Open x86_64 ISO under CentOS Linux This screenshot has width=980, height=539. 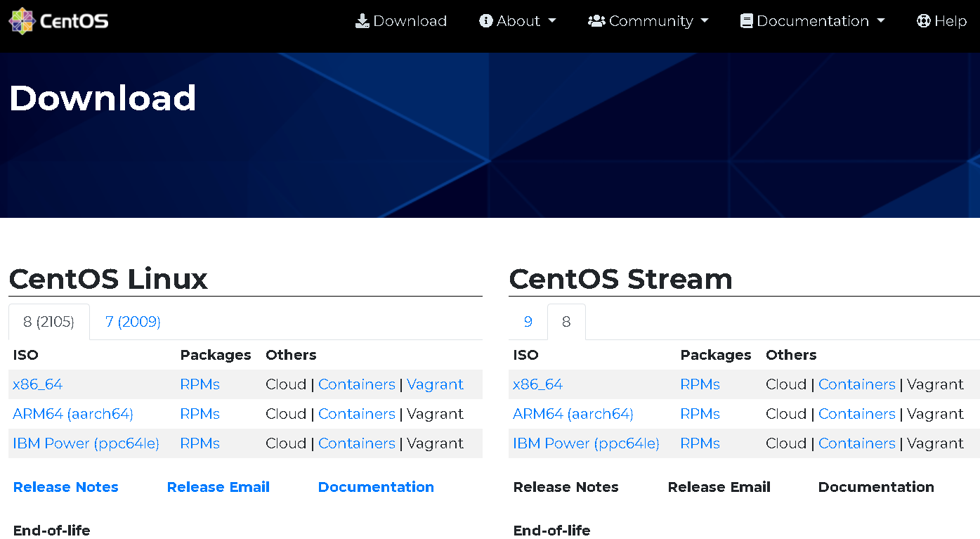point(38,384)
